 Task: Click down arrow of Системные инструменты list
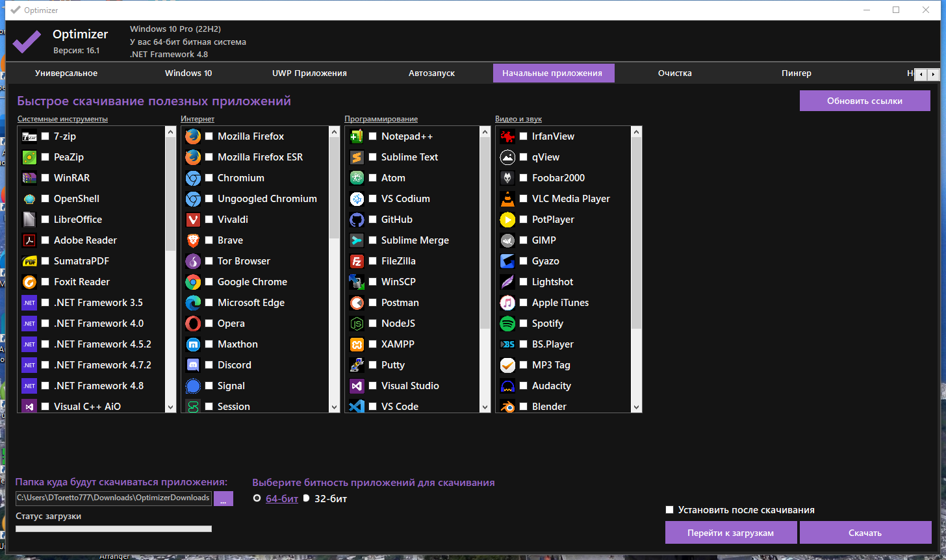click(171, 407)
